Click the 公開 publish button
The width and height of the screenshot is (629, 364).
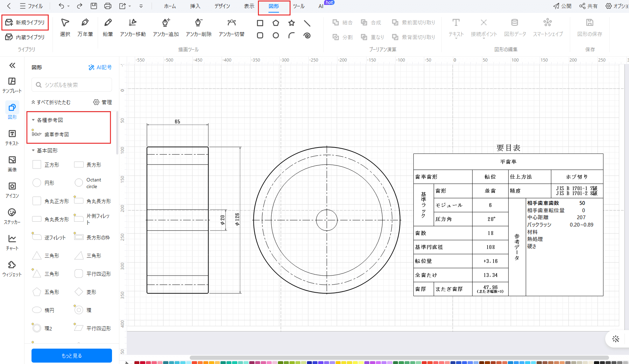pyautogui.click(x=562, y=6)
